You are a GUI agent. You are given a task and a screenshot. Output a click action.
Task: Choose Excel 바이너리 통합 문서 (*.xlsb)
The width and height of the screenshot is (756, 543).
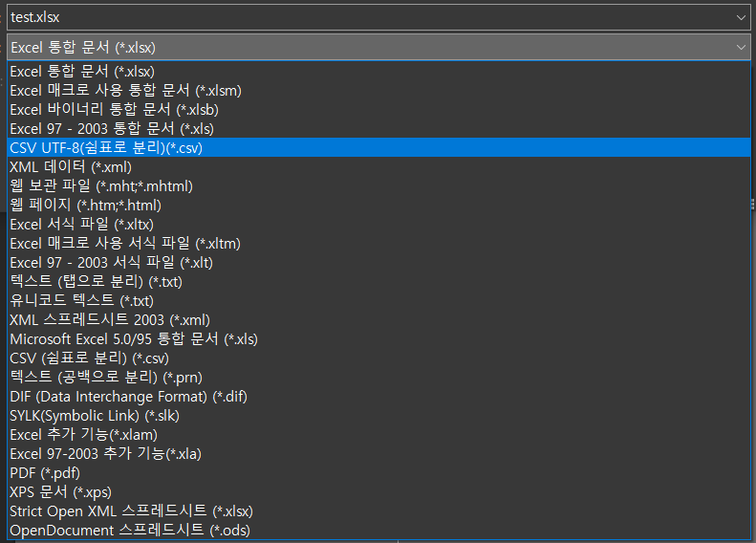coord(379,110)
